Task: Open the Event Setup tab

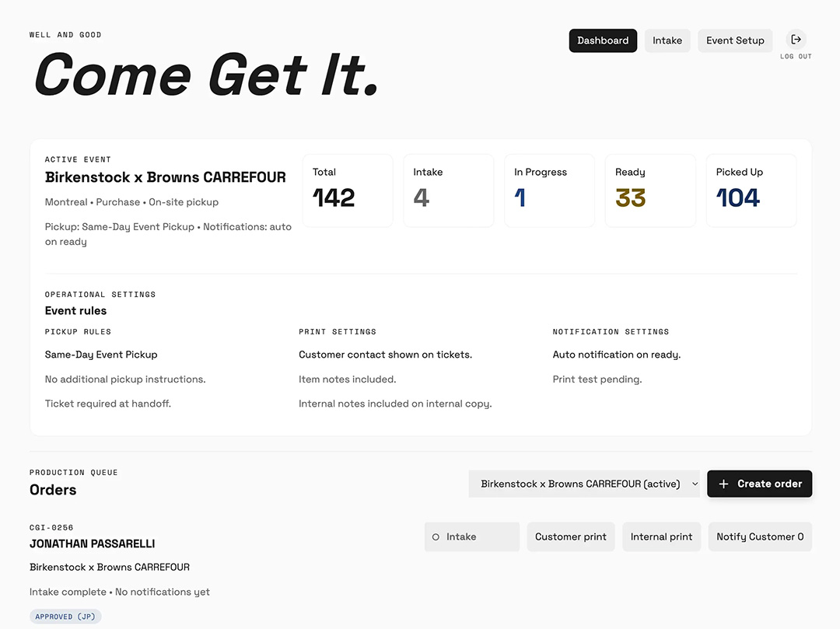Action: click(x=735, y=40)
